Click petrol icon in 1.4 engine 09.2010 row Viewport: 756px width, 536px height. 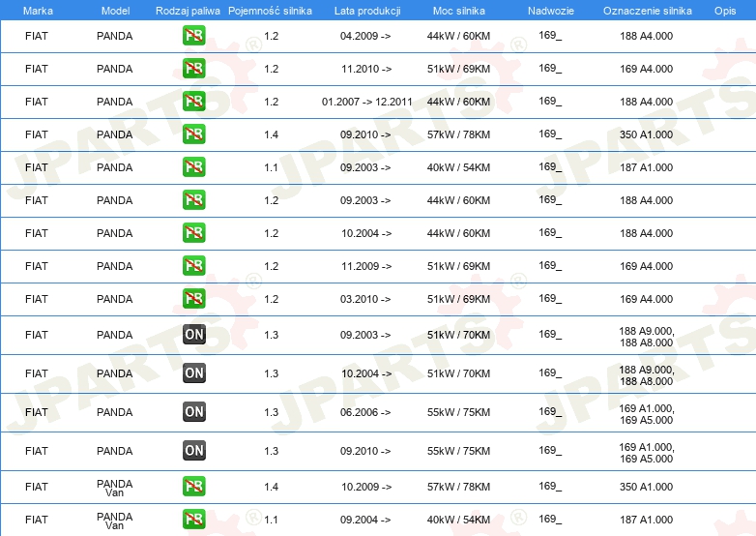pos(193,134)
